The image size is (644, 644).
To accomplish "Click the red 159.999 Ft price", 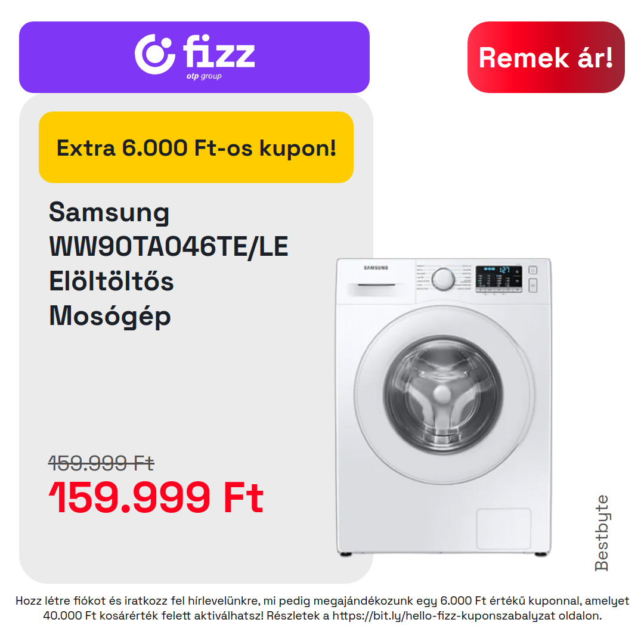I will click(156, 497).
